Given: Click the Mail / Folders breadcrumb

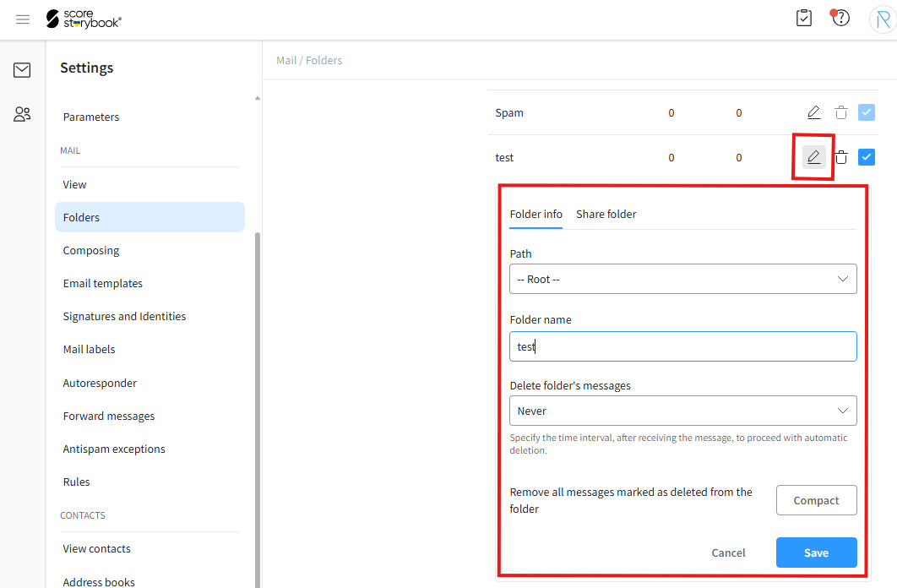Looking at the screenshot, I should point(309,60).
